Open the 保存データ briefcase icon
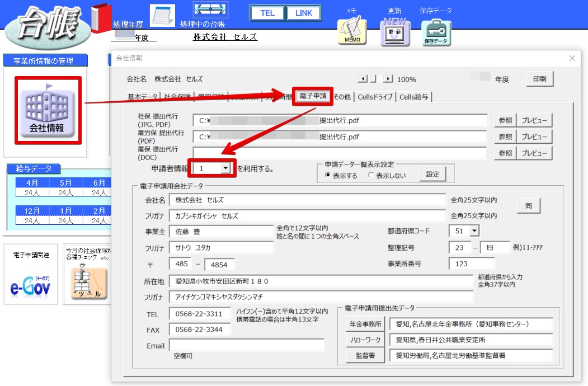Viewport: 588px width, 386px height. pyautogui.click(x=436, y=32)
